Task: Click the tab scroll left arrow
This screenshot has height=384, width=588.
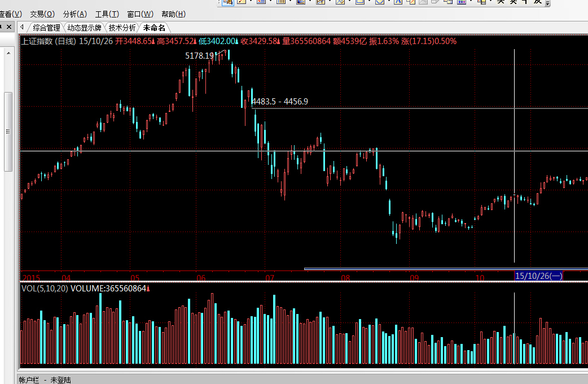Action: point(22,27)
